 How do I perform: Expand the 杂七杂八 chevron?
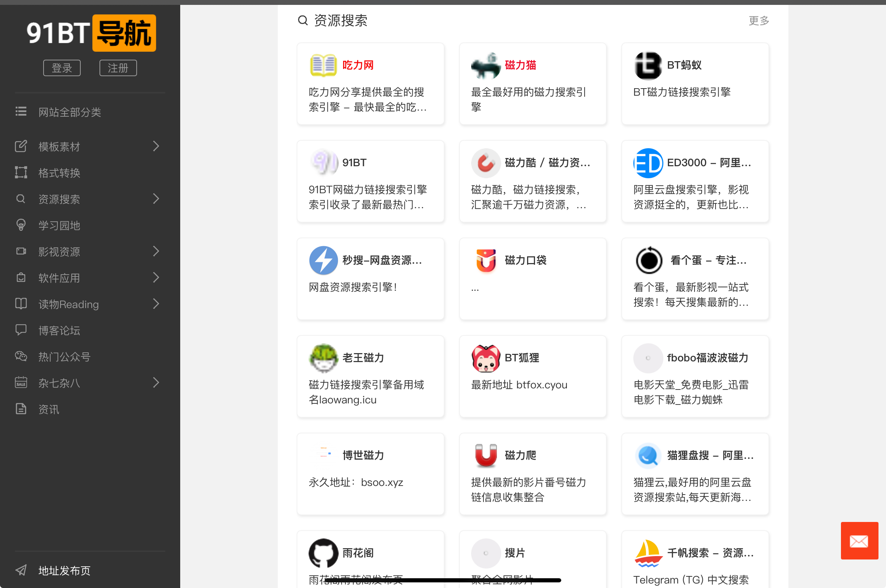point(156,382)
